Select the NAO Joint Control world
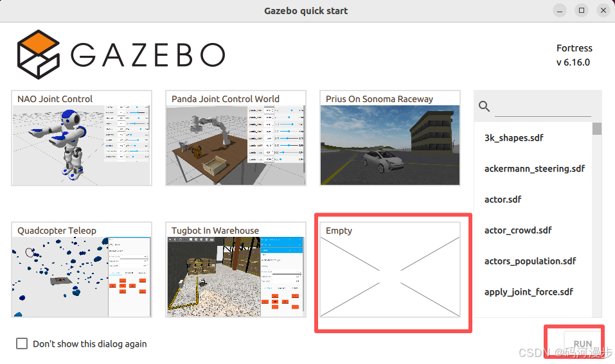The height and width of the screenshot is (364, 615). coord(82,138)
